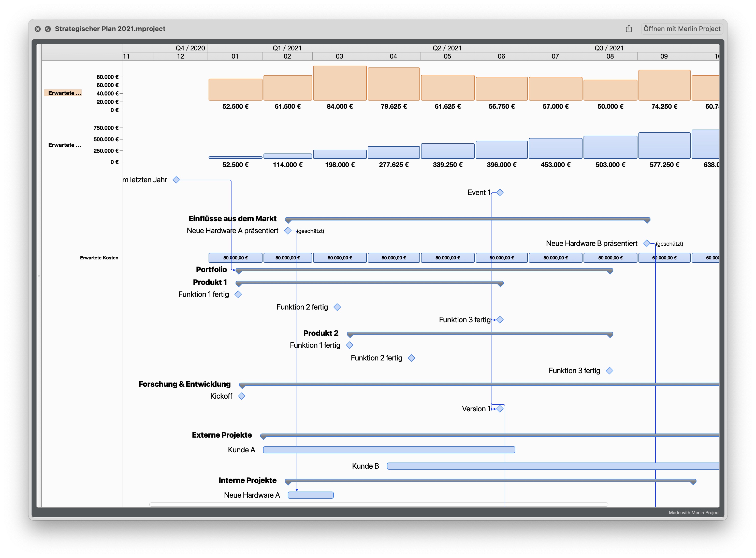Click the month 03 column header
Viewport: 756px width, 558px height.
coord(340,56)
